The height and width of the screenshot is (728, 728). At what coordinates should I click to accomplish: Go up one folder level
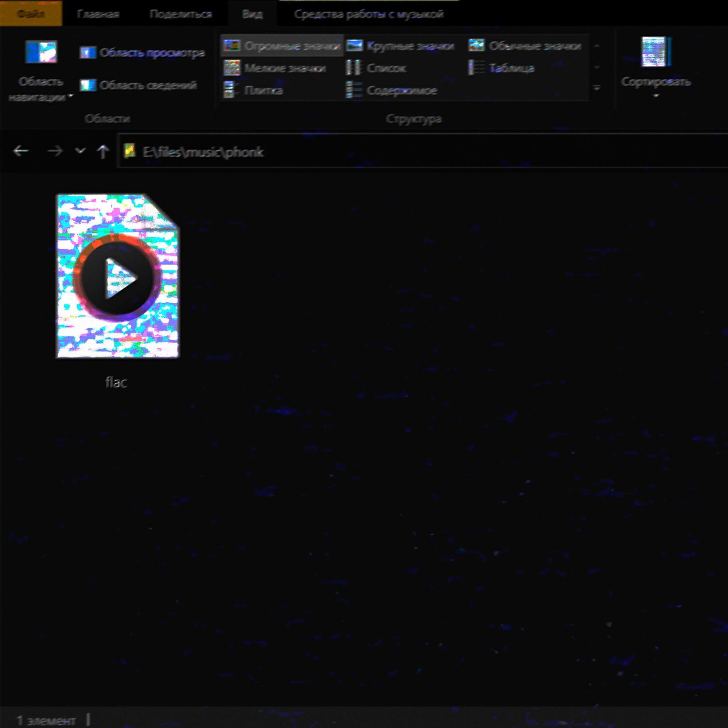click(102, 152)
